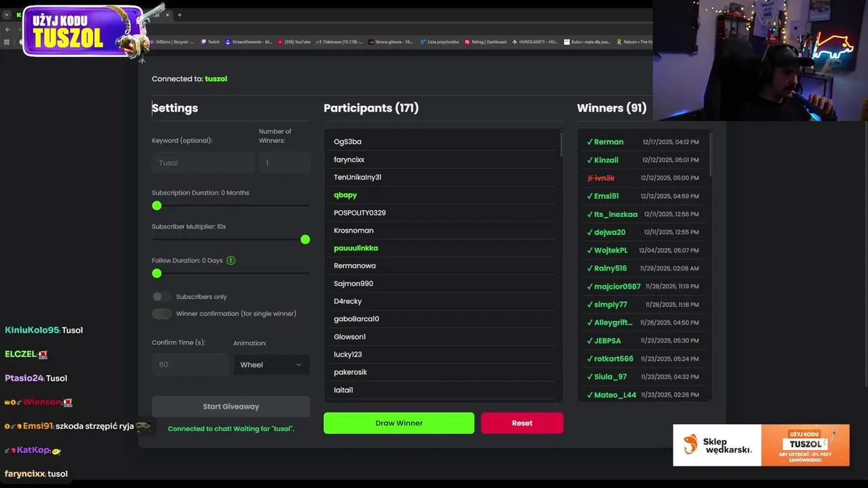Click winner majcior0987 entry
868x488 pixels.
[x=643, y=286]
